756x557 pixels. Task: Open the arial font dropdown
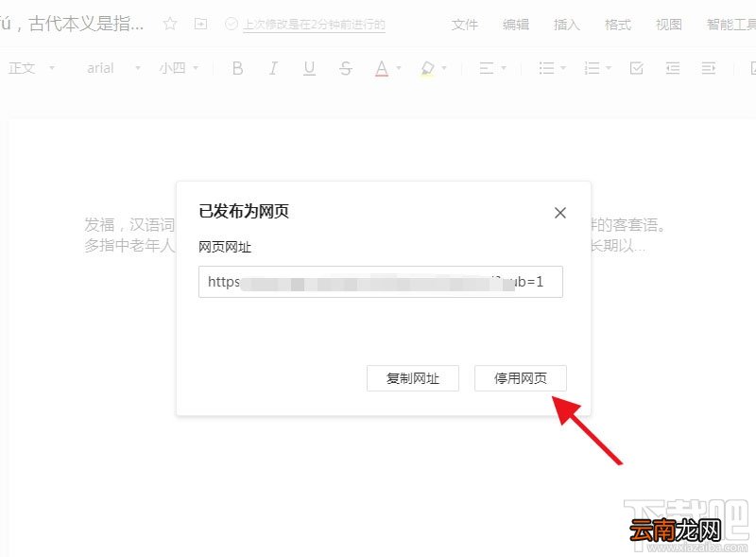[x=113, y=68]
